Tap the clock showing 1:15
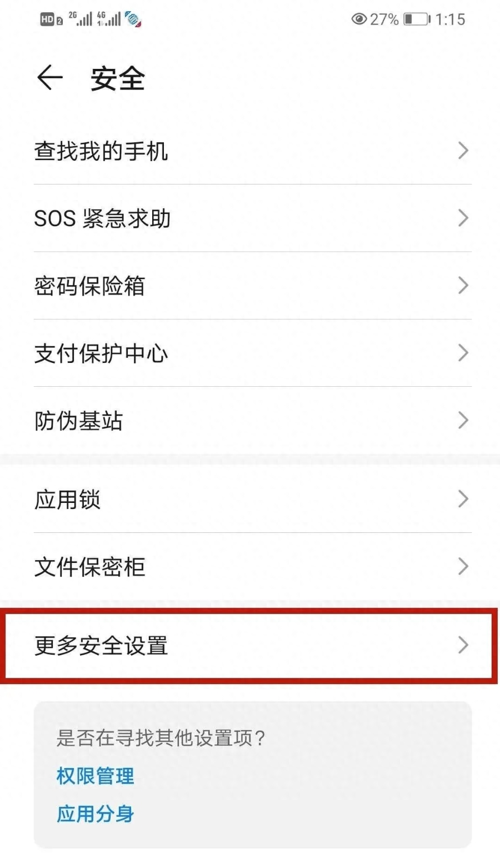 pos(450,19)
